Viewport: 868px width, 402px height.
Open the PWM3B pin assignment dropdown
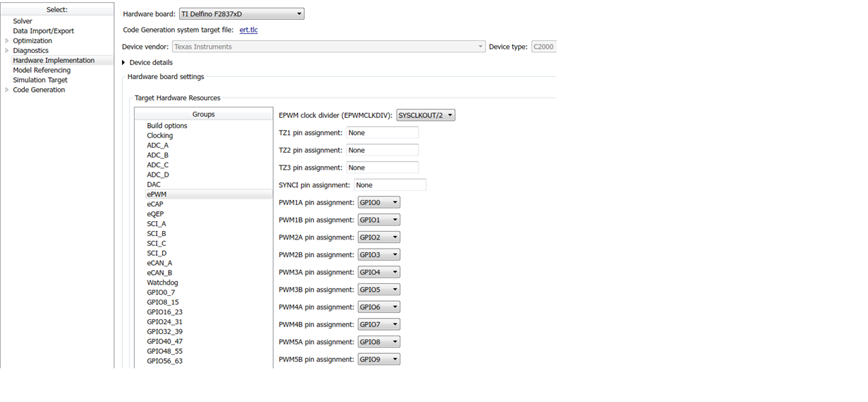[x=379, y=290]
